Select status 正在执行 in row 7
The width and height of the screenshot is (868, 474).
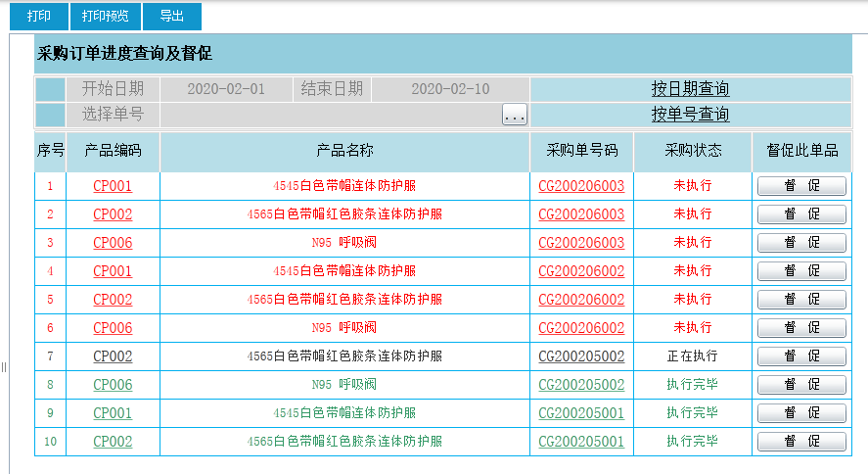[x=693, y=356]
